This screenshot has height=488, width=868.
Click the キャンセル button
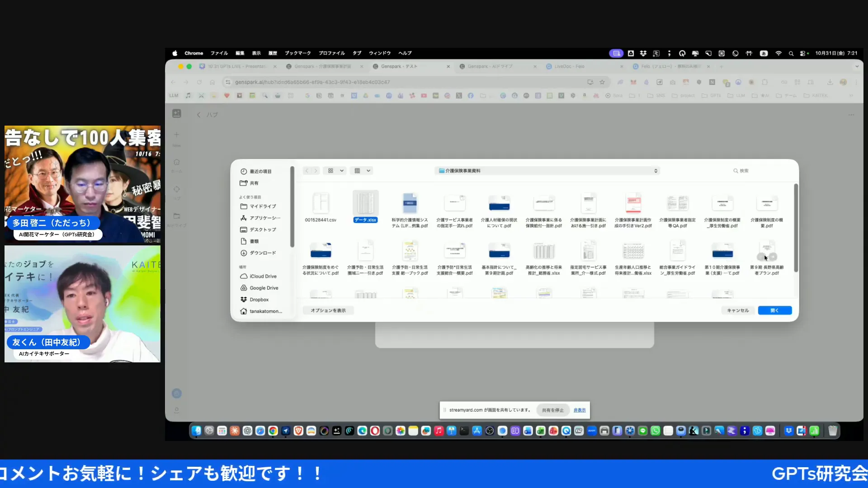click(x=738, y=310)
